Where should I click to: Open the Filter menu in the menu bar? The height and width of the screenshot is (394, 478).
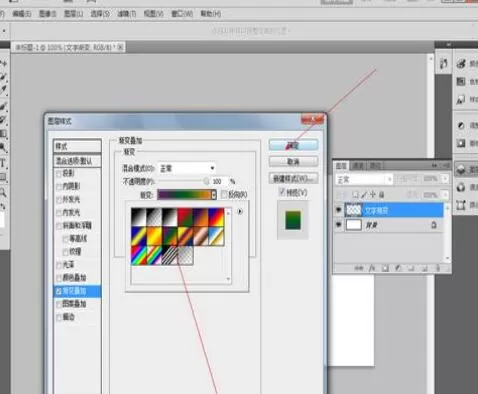tap(126, 14)
